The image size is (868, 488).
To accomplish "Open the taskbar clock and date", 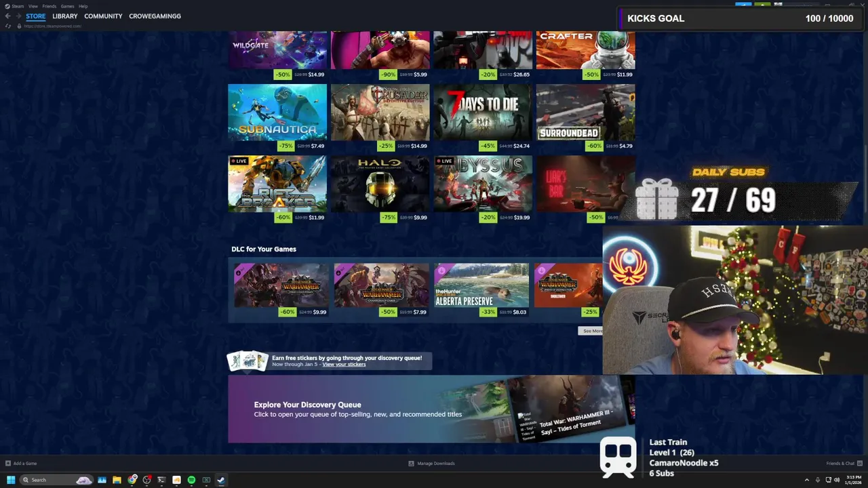I will [852, 480].
